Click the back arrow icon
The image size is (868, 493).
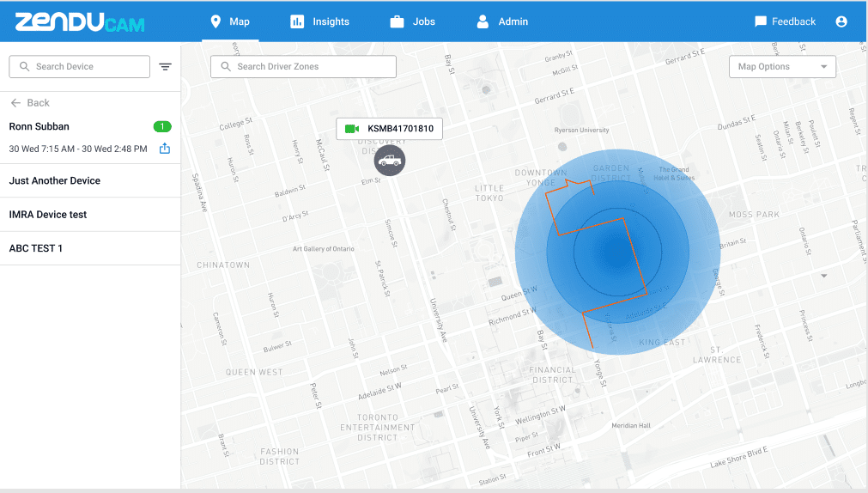15,103
